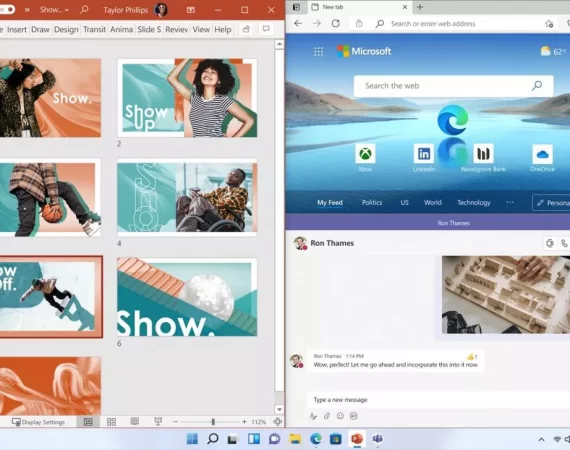The height and width of the screenshot is (450, 570).
Task: Open the Draw ribbon tab
Action: [x=40, y=29]
